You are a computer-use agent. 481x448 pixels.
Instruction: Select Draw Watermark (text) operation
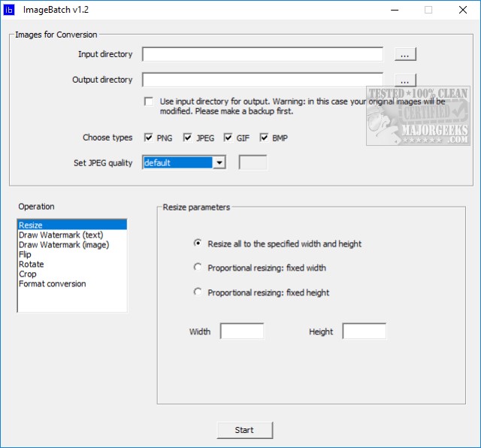tap(72, 235)
